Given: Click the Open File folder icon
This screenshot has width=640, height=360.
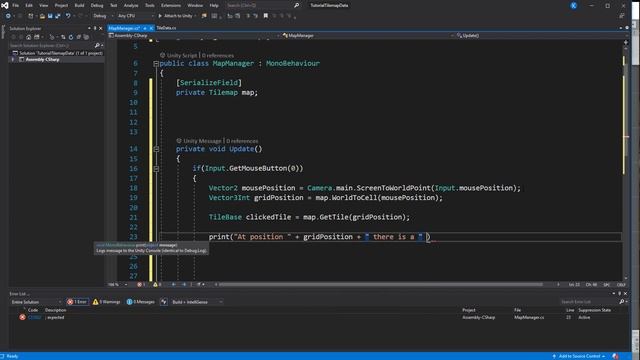Looking at the screenshot, I should coord(42,16).
